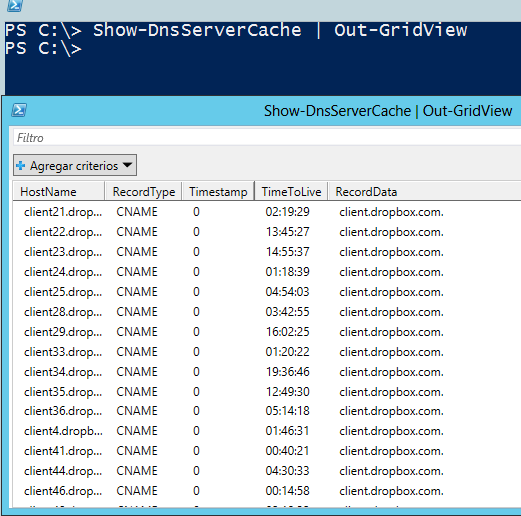Viewport: 521px width, 516px height.
Task: Click CNAME record type in client21 row
Action: (137, 212)
